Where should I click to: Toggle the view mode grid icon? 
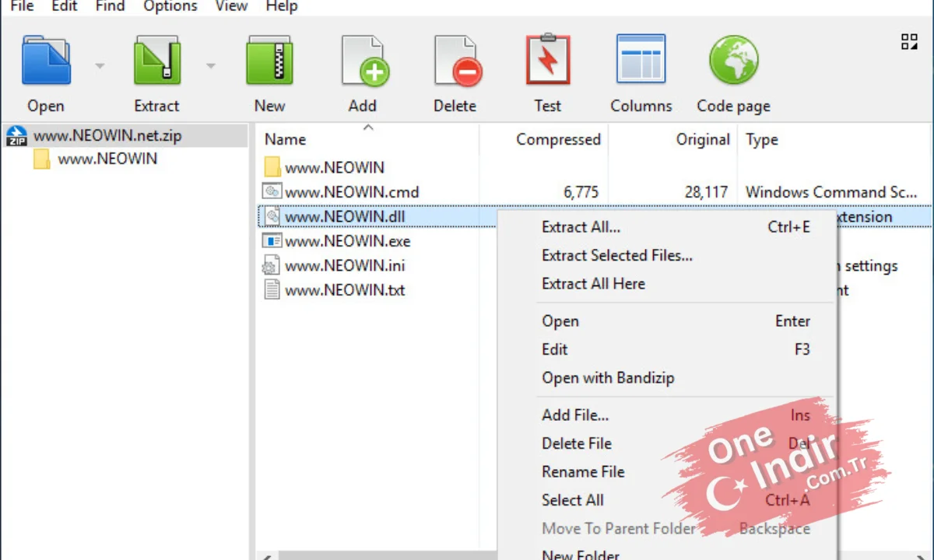coord(909,42)
